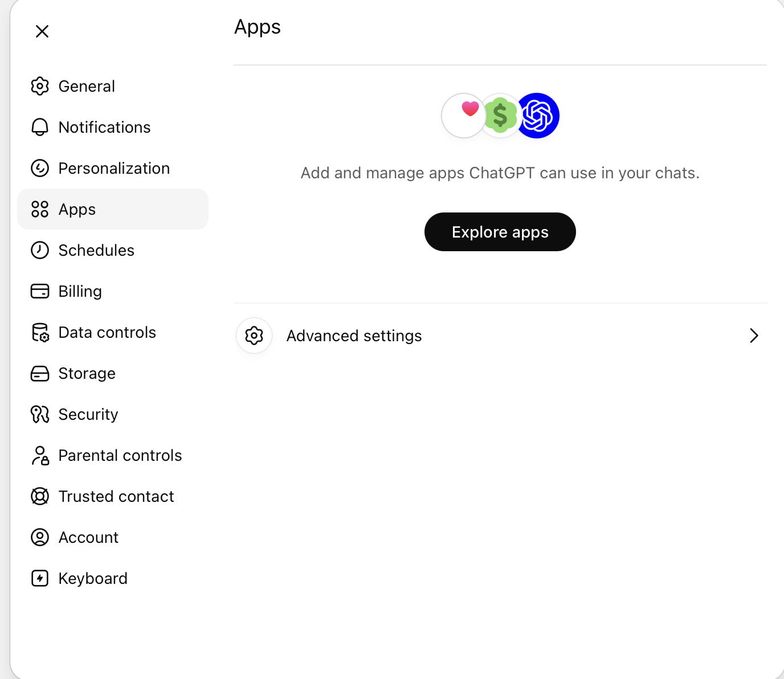
Task: Click the Storage drive icon
Action: 40,373
